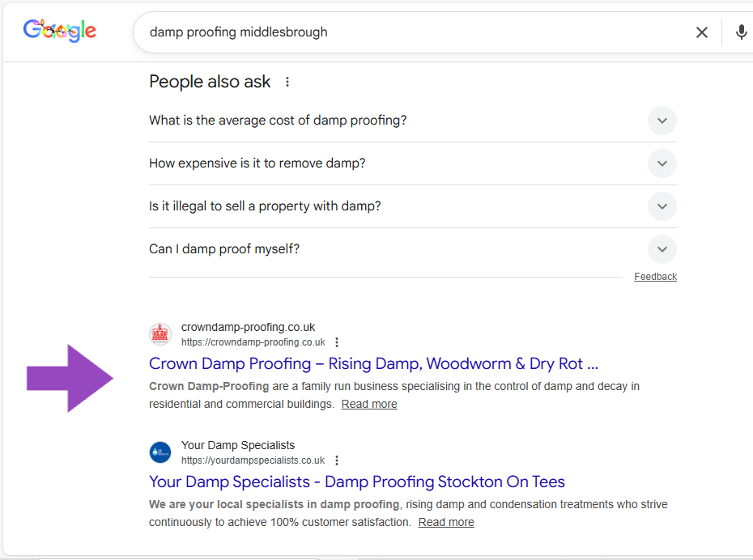Click the crowndamp-proofing.co.uk URL text
The height and width of the screenshot is (560, 753).
tap(253, 342)
